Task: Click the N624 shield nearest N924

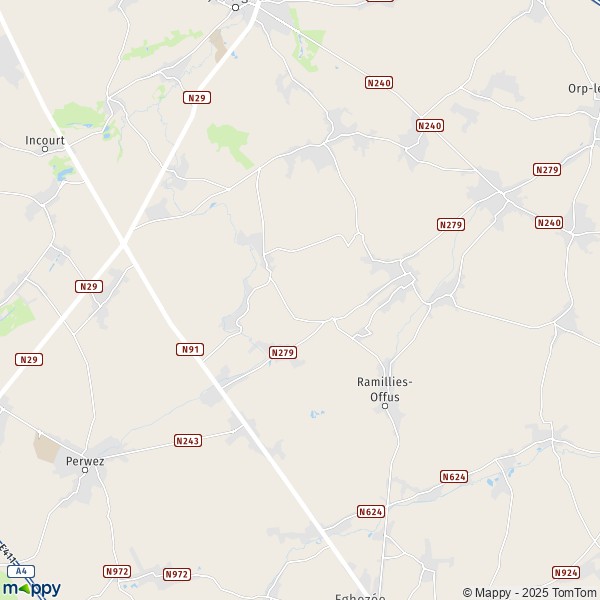Action: click(x=454, y=477)
